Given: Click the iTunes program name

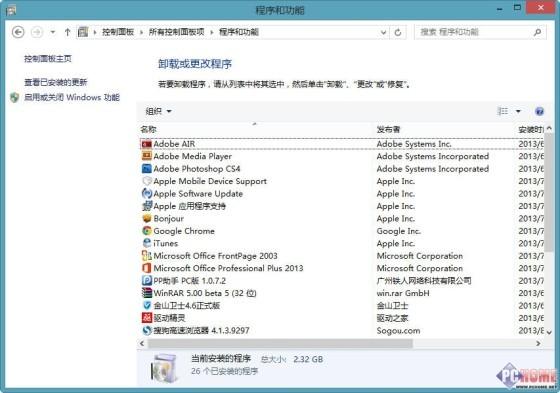Looking at the screenshot, I should pos(165,243).
